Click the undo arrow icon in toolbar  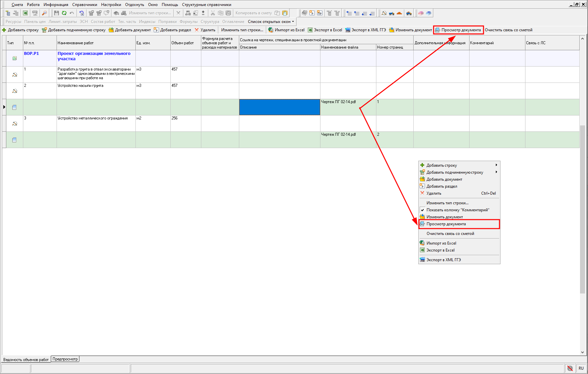click(72, 13)
